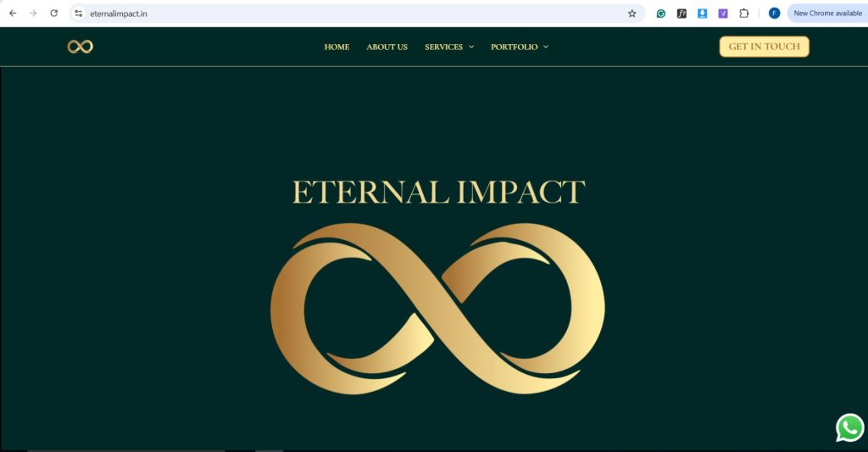This screenshot has width=868, height=452.
Task: Click the address bar showing eternalimpact.in
Action: click(354, 14)
